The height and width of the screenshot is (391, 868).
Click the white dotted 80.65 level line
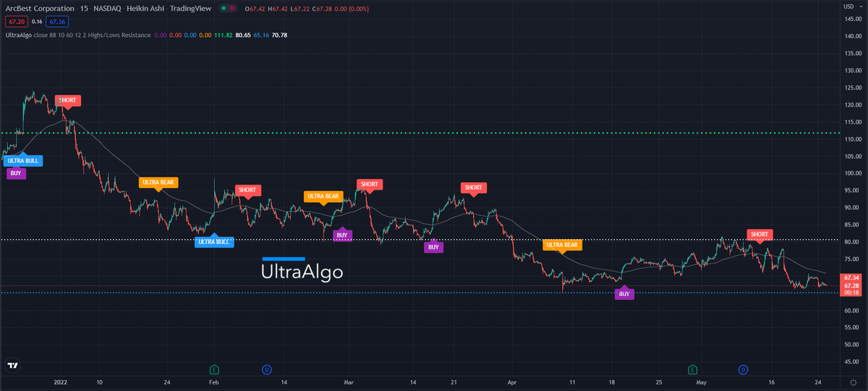pos(420,240)
